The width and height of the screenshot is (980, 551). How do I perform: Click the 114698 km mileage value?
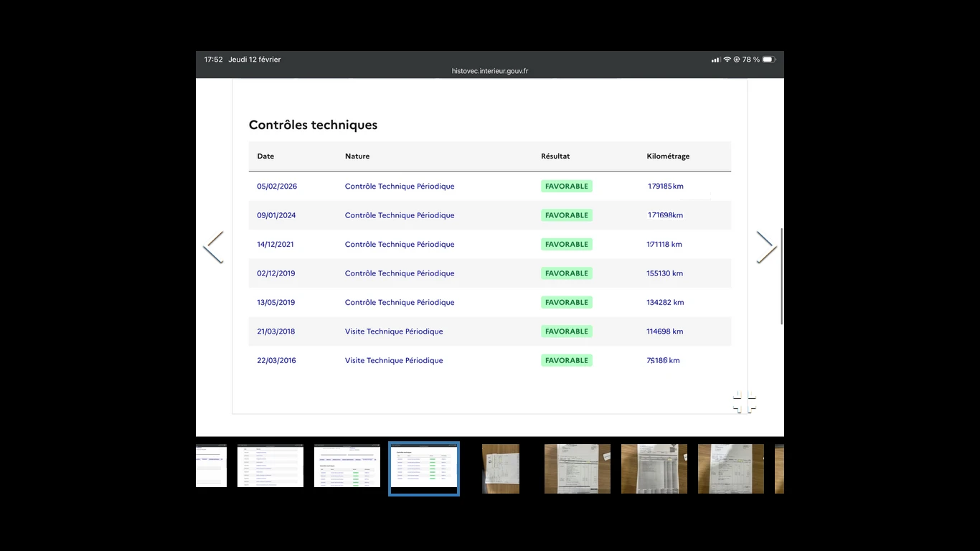click(665, 331)
